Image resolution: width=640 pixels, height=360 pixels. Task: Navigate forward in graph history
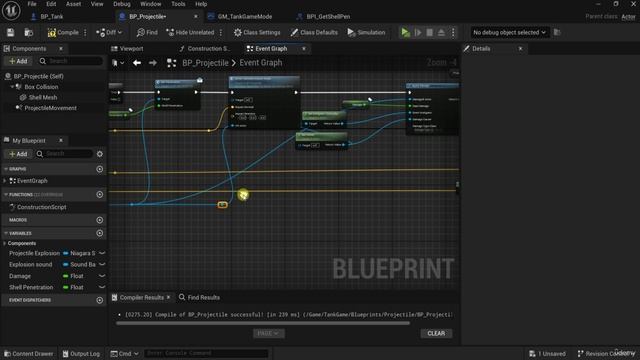pos(153,63)
